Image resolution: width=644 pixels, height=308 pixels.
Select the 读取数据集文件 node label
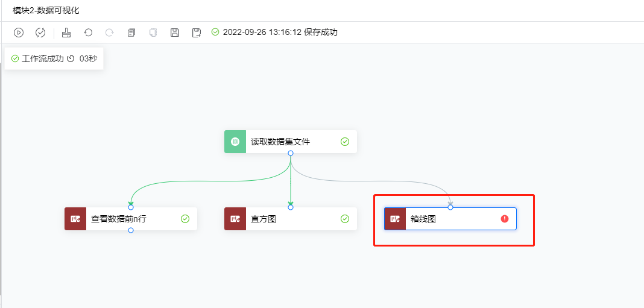point(280,142)
